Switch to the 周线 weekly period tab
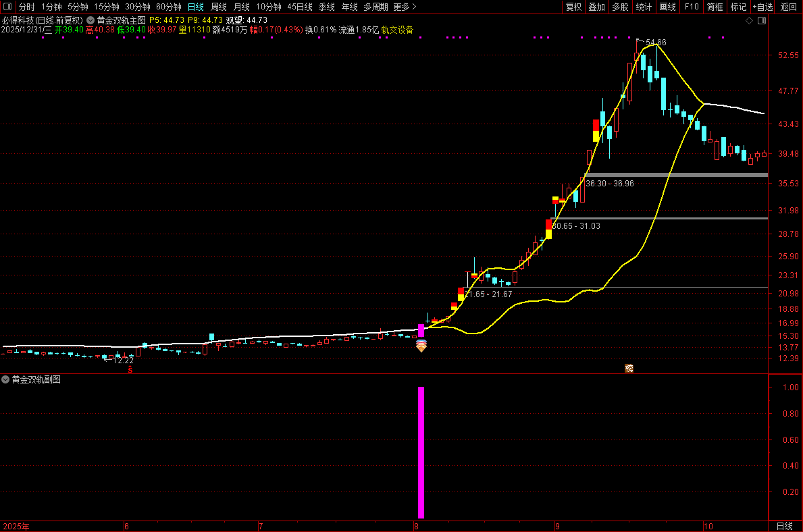 click(219, 7)
